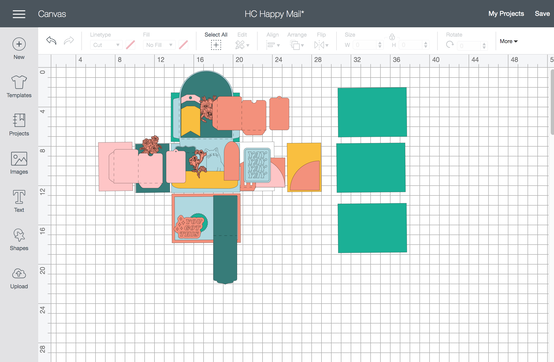Click the Fill color swatch

(183, 45)
